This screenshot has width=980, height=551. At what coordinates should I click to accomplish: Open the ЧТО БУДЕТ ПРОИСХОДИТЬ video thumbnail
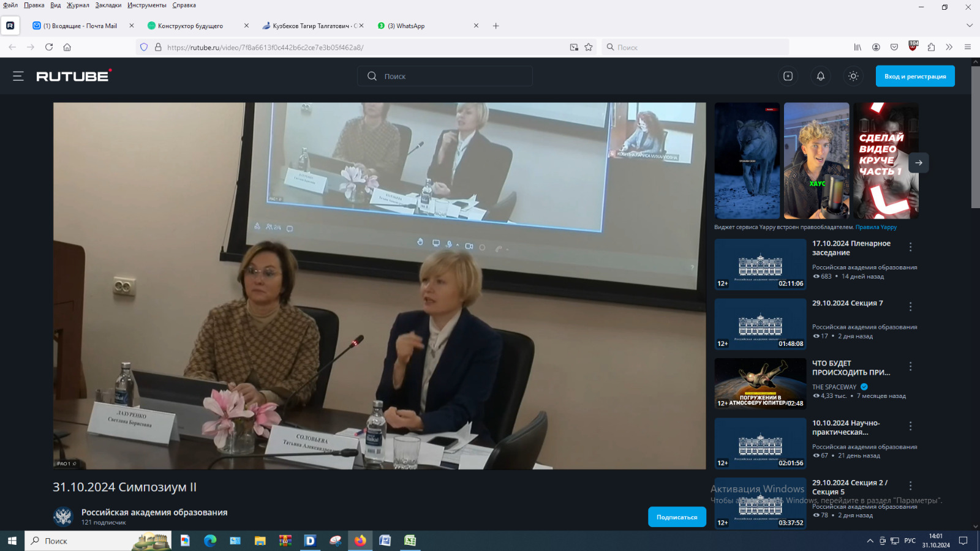[759, 383]
